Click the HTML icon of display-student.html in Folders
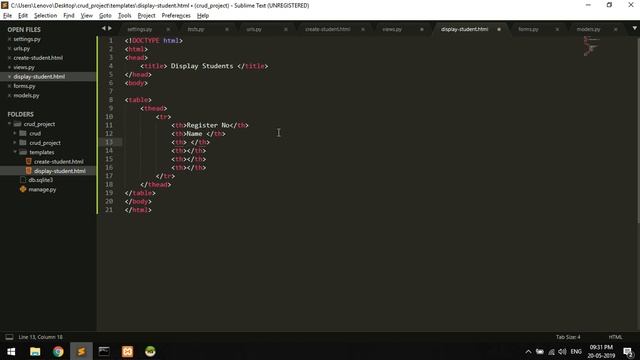This screenshot has width=640, height=360. [x=29, y=171]
